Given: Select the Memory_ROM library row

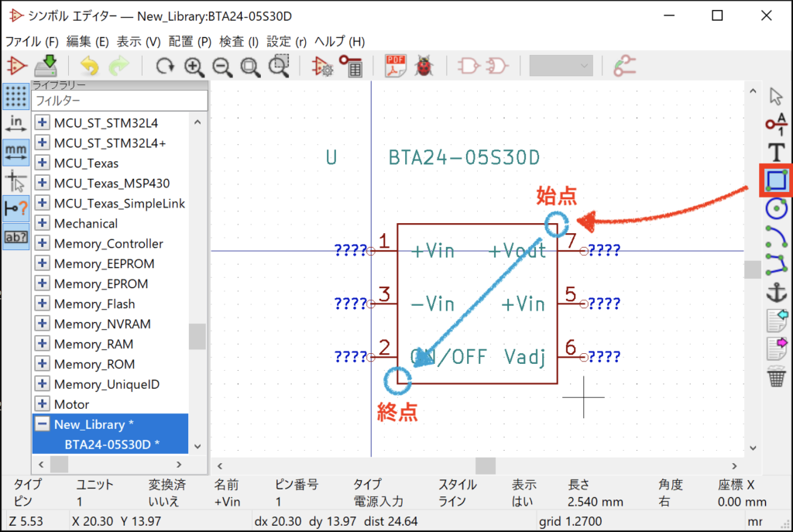Looking at the screenshot, I should [x=94, y=364].
